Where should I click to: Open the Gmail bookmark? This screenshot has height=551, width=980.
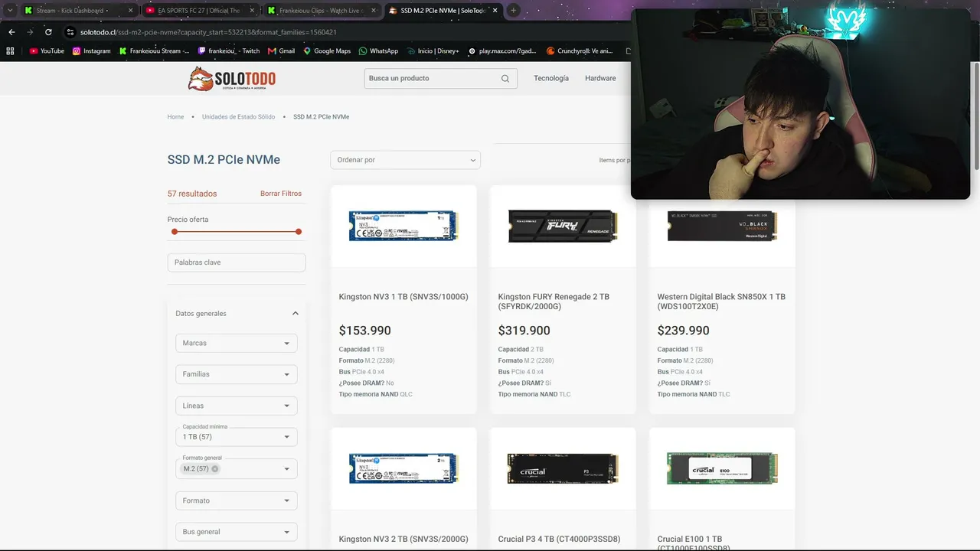click(x=281, y=51)
